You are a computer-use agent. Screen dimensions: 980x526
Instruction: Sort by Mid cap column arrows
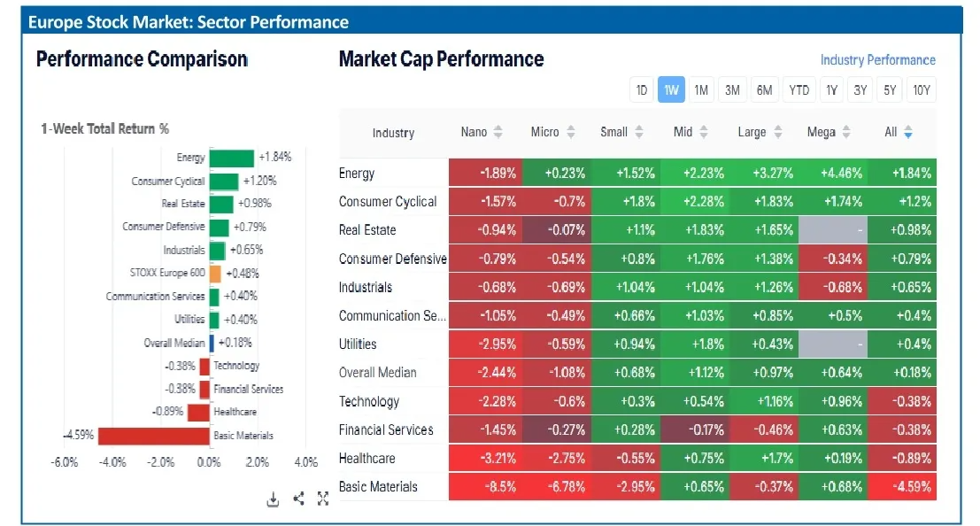click(703, 132)
